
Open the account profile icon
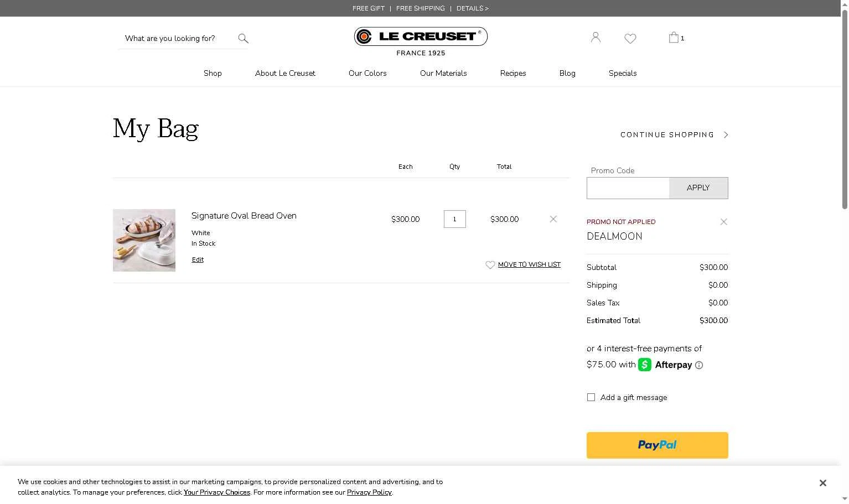(596, 37)
